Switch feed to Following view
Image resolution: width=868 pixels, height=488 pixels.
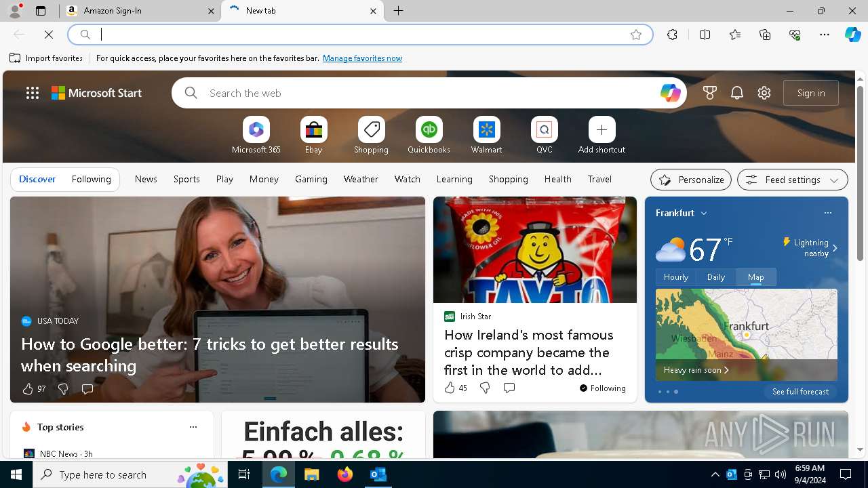91,179
